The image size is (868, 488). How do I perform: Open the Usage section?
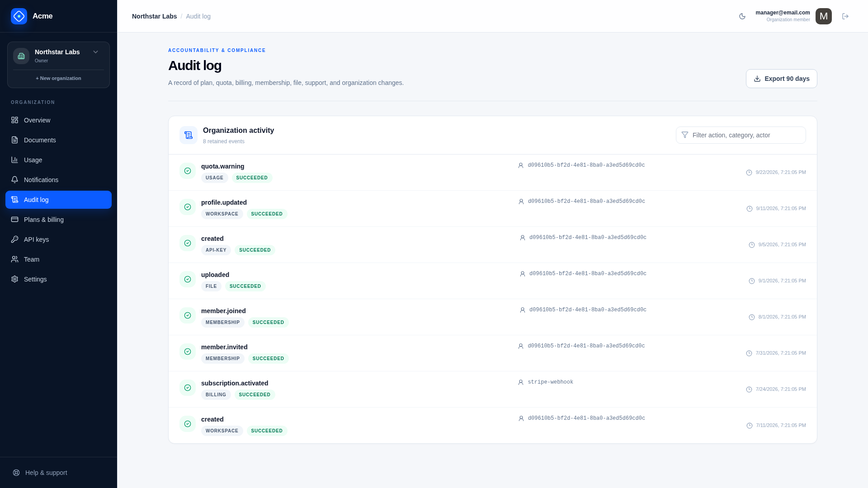point(58,160)
